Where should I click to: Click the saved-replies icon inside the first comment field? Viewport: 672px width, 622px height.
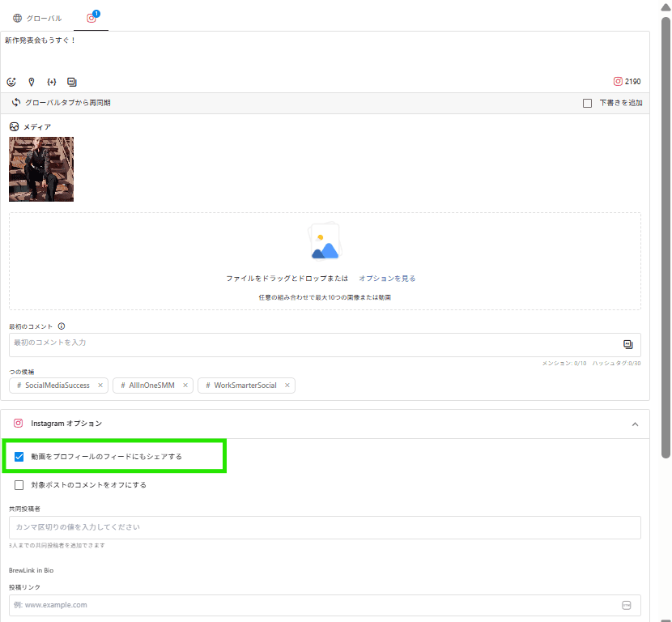627,344
